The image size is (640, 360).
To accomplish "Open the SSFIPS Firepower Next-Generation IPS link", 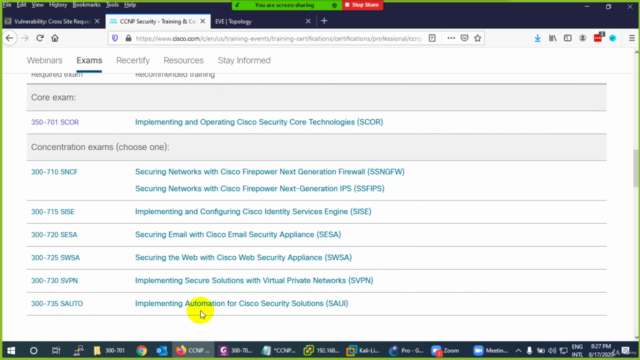I will click(x=260, y=189).
